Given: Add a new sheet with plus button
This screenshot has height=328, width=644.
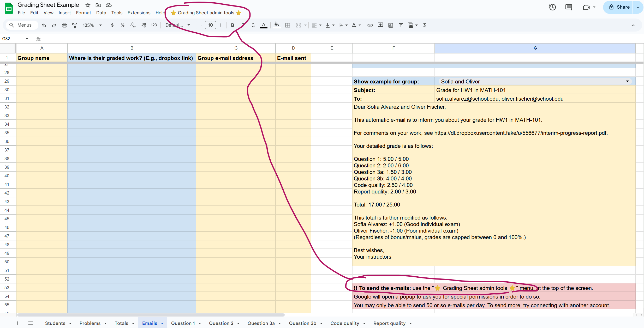Looking at the screenshot, I should [x=18, y=323].
